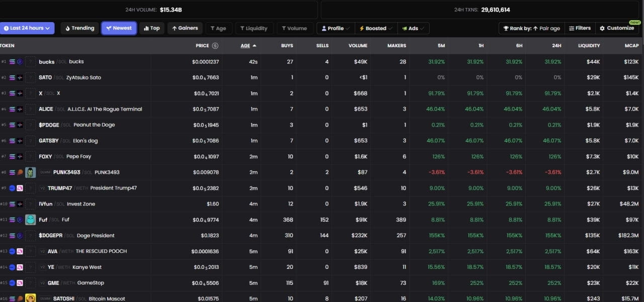This screenshot has height=302, width=644.
Task: Sort by the 5M change column
Action: (x=441, y=46)
